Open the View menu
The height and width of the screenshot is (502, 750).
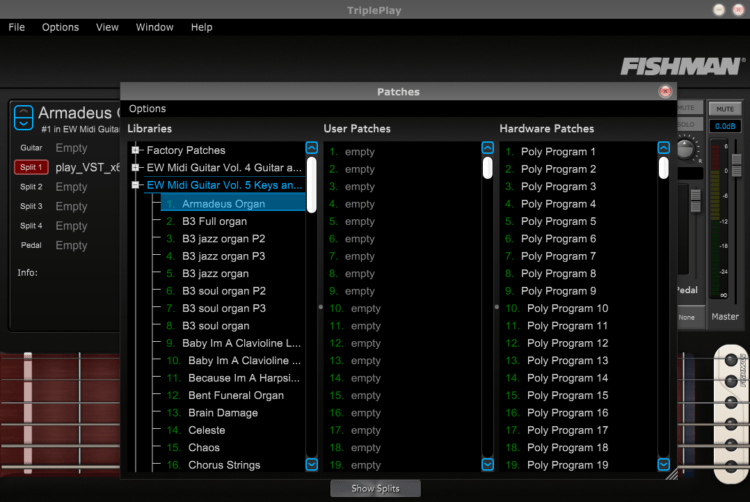point(107,27)
